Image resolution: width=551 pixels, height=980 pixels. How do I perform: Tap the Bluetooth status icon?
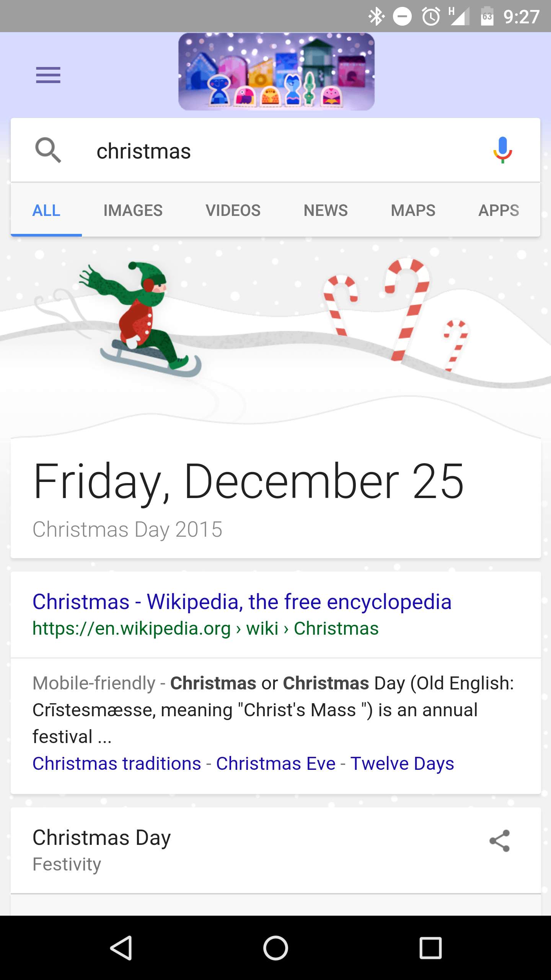(x=377, y=16)
